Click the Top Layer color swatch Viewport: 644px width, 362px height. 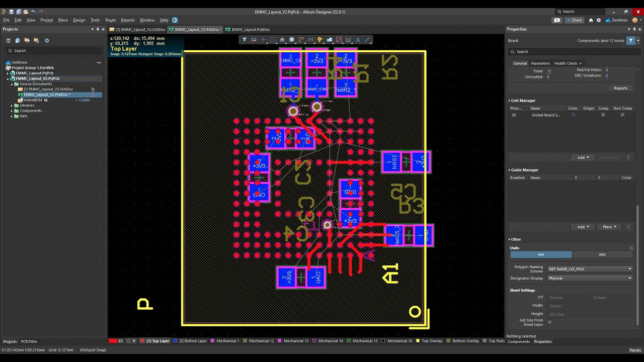coord(142,341)
